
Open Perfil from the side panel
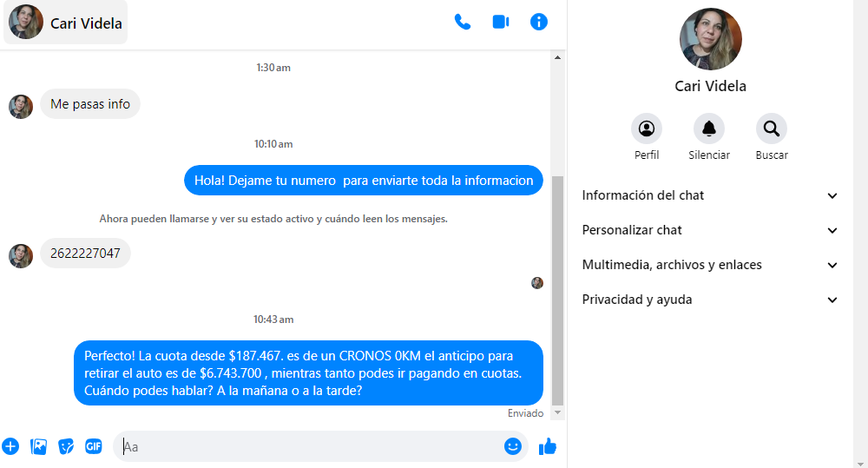[x=647, y=129]
